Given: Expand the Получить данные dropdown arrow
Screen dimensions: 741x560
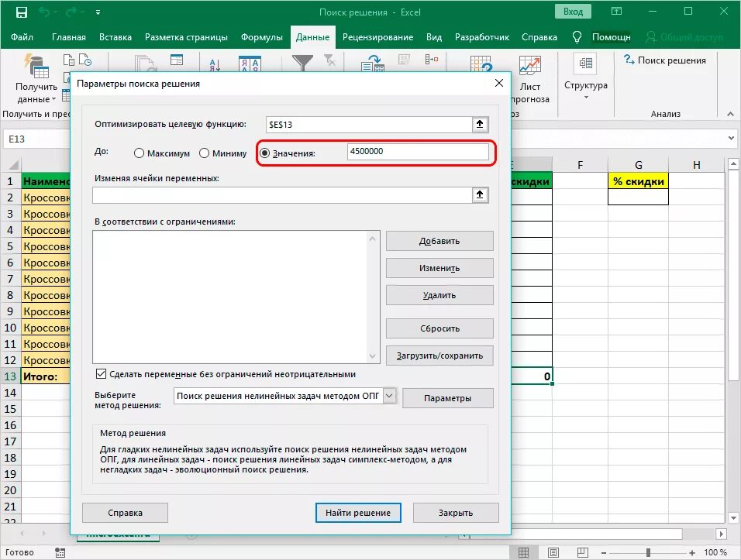Looking at the screenshot, I should [x=53, y=99].
